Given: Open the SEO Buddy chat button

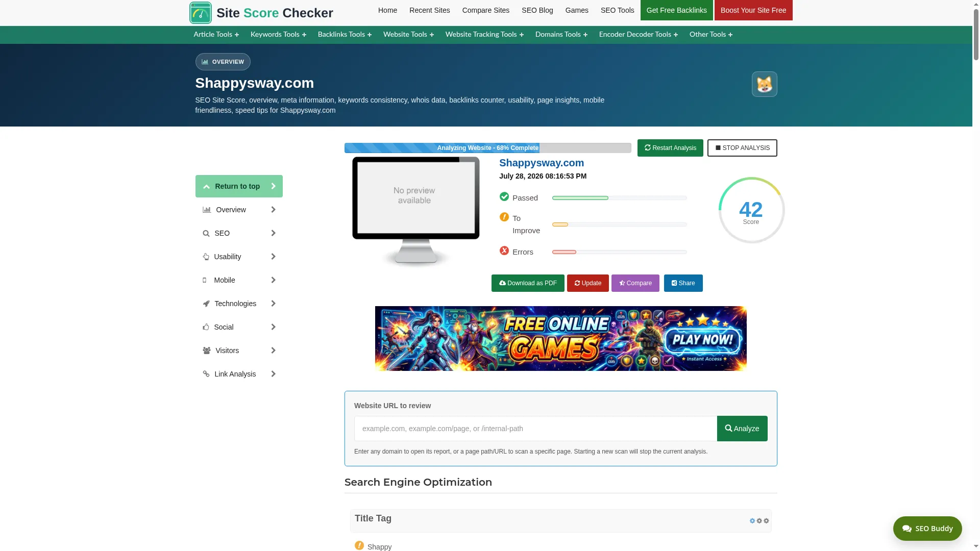Looking at the screenshot, I should point(927,529).
